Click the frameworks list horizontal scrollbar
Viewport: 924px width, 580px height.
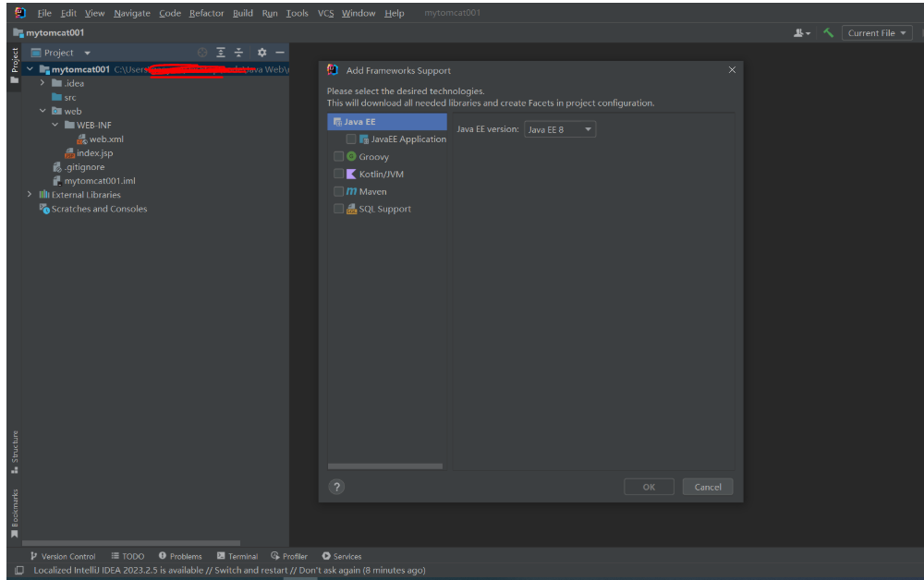[385, 466]
